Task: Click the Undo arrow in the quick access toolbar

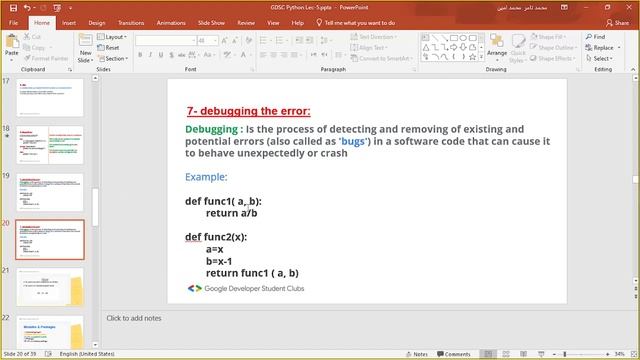Action: tap(27, 8)
